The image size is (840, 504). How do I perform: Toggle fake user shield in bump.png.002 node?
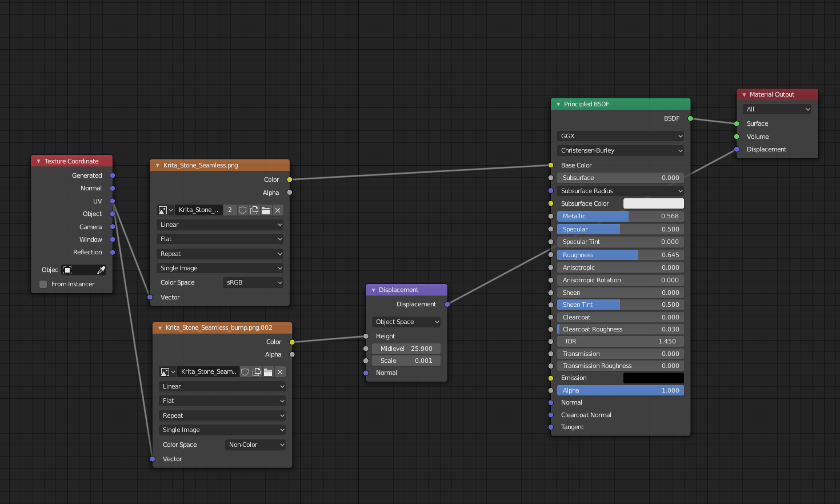coord(245,372)
